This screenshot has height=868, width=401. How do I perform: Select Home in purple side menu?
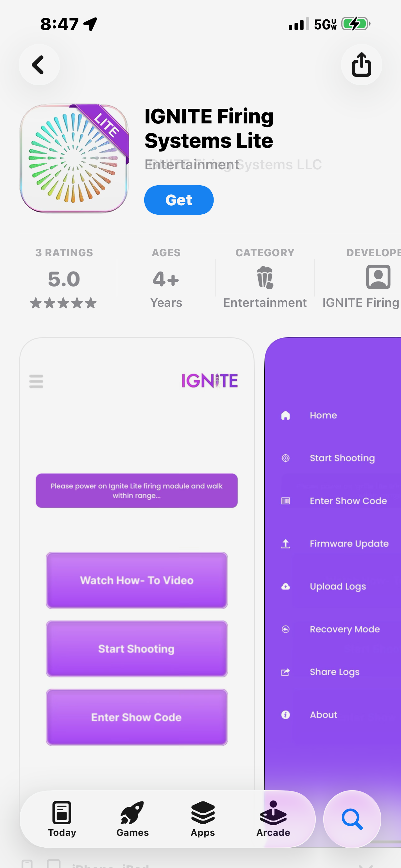coord(323,415)
